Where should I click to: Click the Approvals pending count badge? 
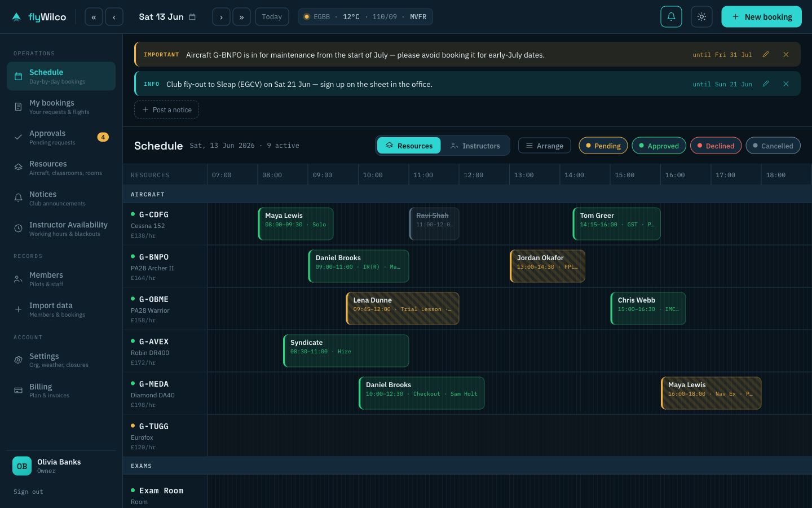pyautogui.click(x=103, y=137)
